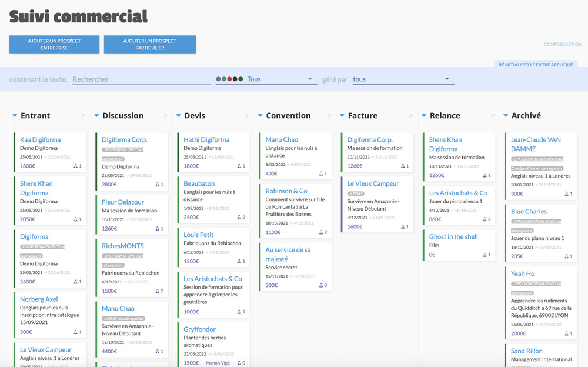The height and width of the screenshot is (367, 588).
Task: Click the right arrow beside the Facture header
Action: point(410,116)
